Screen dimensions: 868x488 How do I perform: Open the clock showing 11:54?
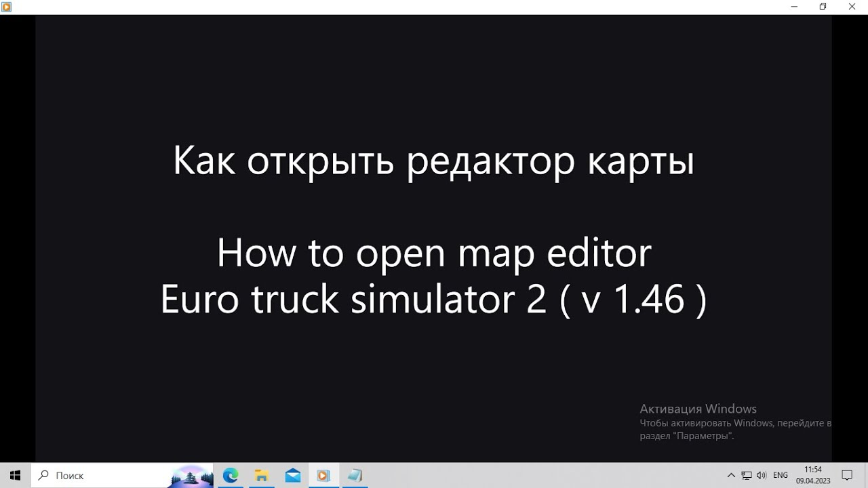[x=813, y=475]
